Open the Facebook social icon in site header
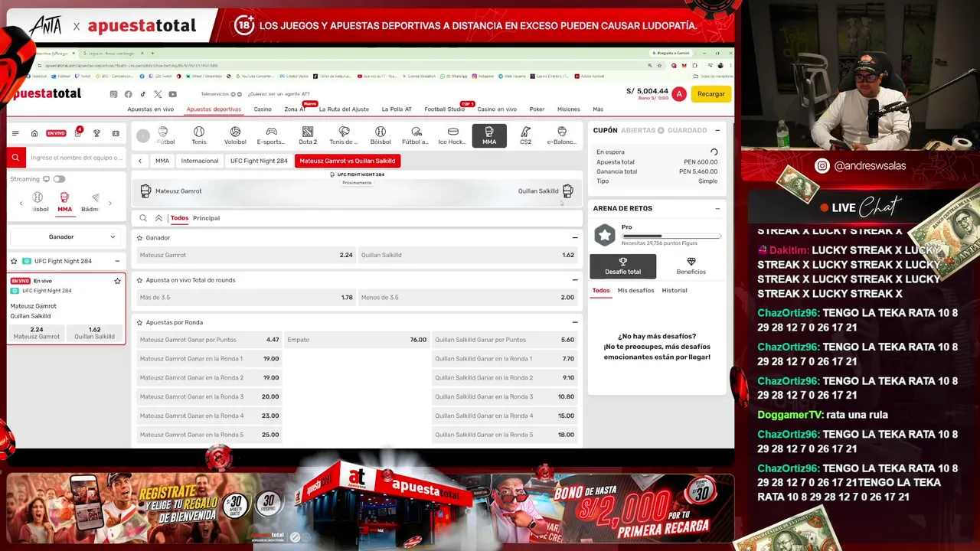The width and height of the screenshot is (980, 551). click(x=128, y=94)
